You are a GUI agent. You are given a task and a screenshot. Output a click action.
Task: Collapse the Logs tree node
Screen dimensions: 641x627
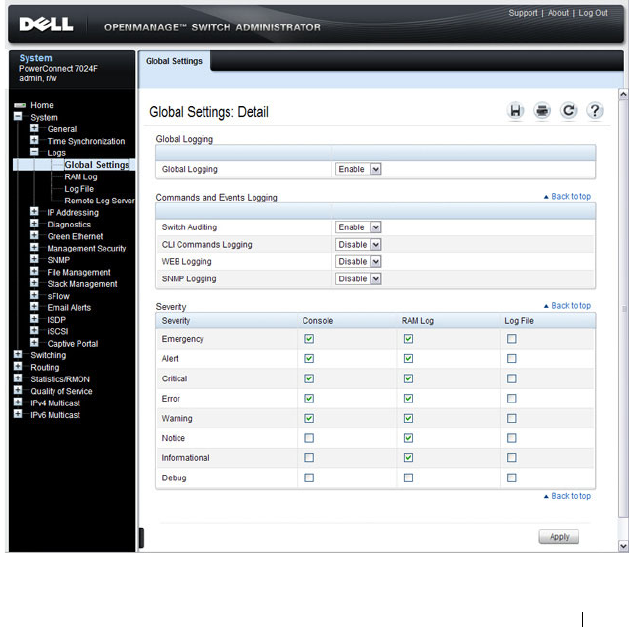pyautogui.click(x=34, y=152)
